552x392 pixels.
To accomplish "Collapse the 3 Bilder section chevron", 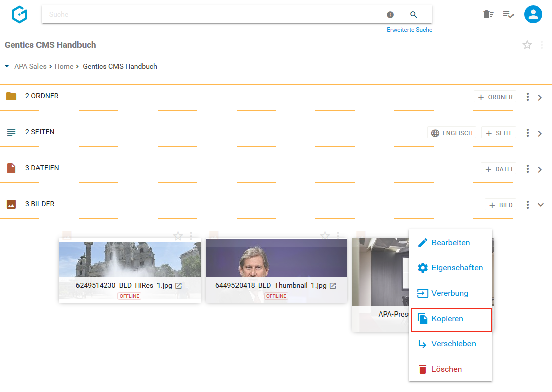I will coord(540,205).
